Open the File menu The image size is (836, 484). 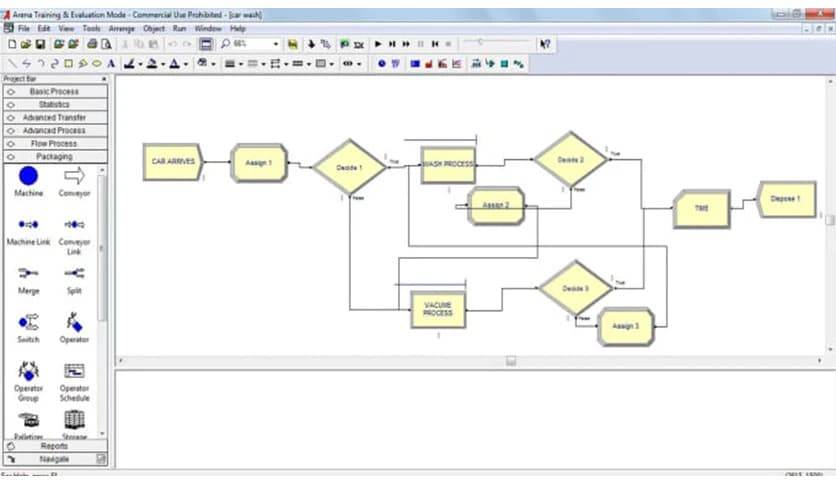[24, 28]
